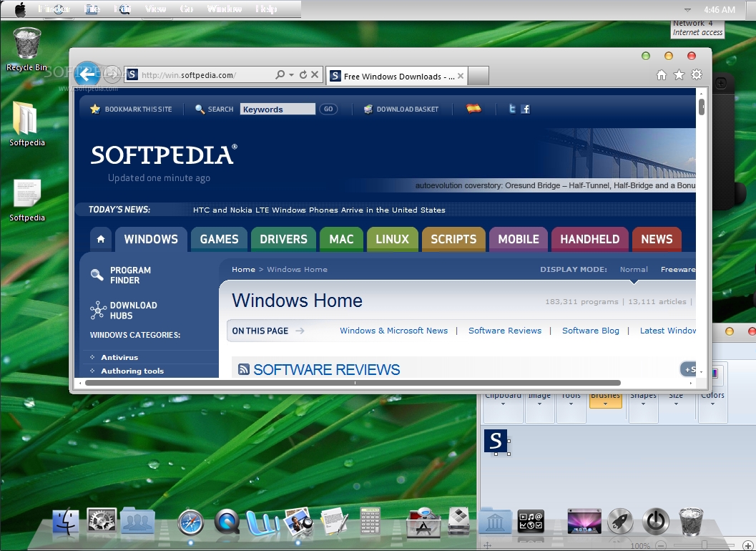The height and width of the screenshot is (551, 756).
Task: Open the Trash at dock's end
Action: 691,522
